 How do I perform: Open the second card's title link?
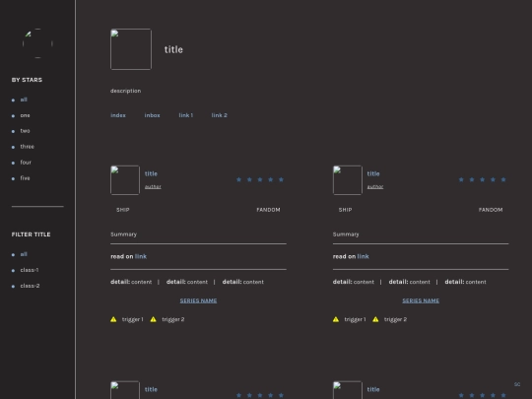373,173
